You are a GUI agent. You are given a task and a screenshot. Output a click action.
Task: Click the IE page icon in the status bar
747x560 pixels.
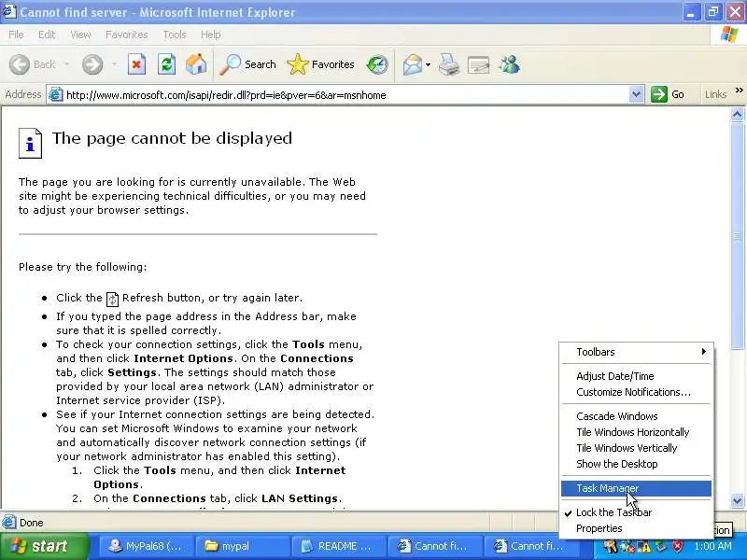pos(8,523)
